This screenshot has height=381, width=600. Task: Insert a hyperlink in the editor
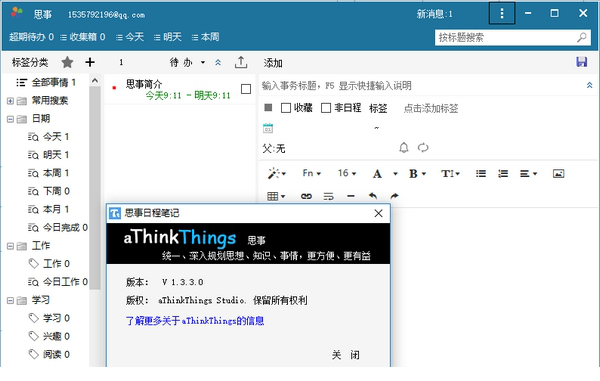click(306, 196)
